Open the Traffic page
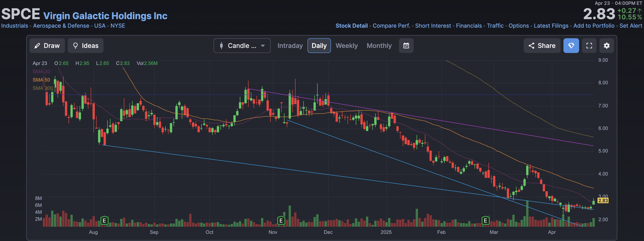The image size is (644, 241). tap(495, 26)
